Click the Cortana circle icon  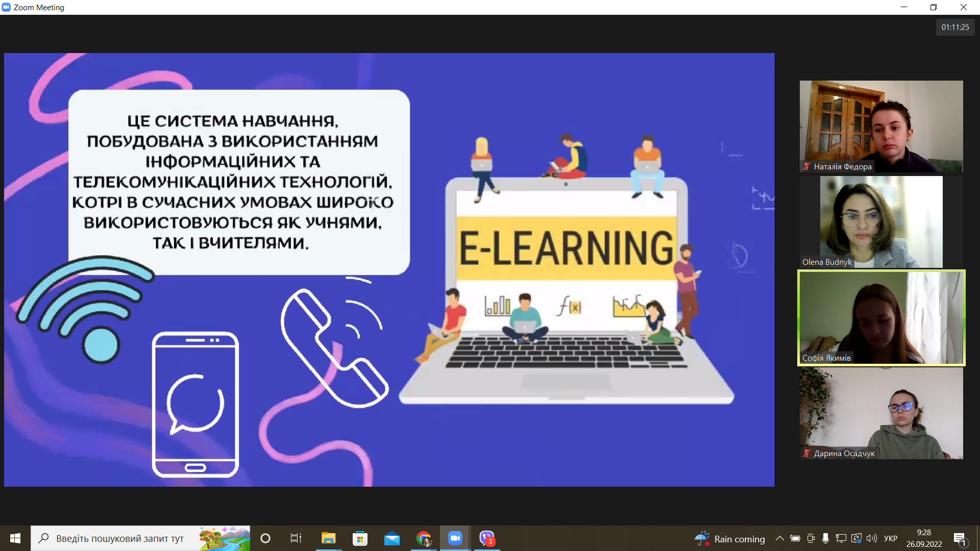tap(265, 538)
